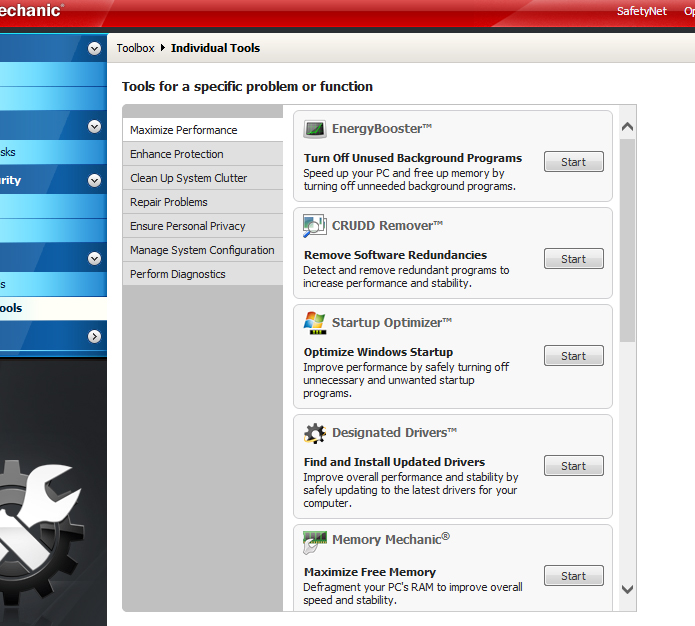Click 'Remove Software Redundancies' heading
The image size is (695, 626).
point(395,255)
